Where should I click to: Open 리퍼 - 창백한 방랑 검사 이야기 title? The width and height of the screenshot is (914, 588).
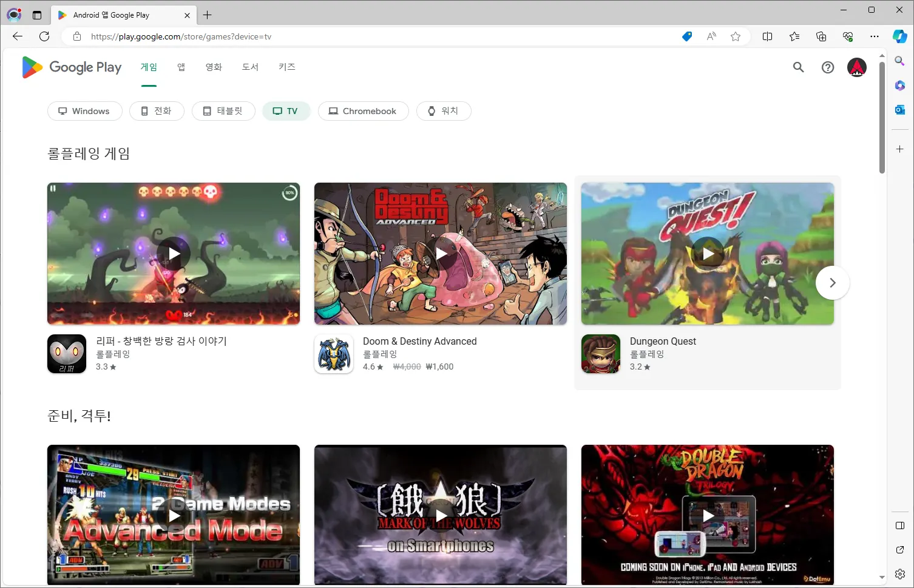coord(161,341)
